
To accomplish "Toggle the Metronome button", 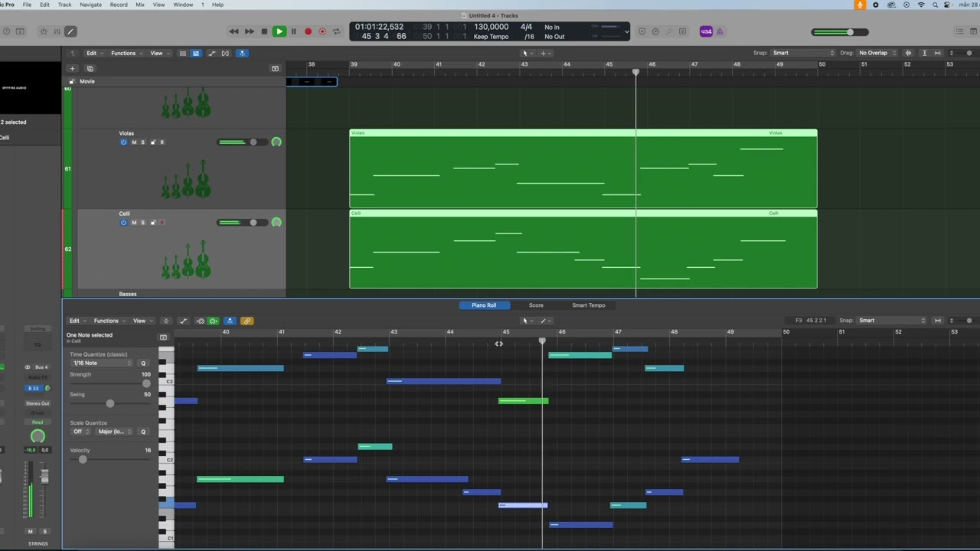I will pos(720,31).
